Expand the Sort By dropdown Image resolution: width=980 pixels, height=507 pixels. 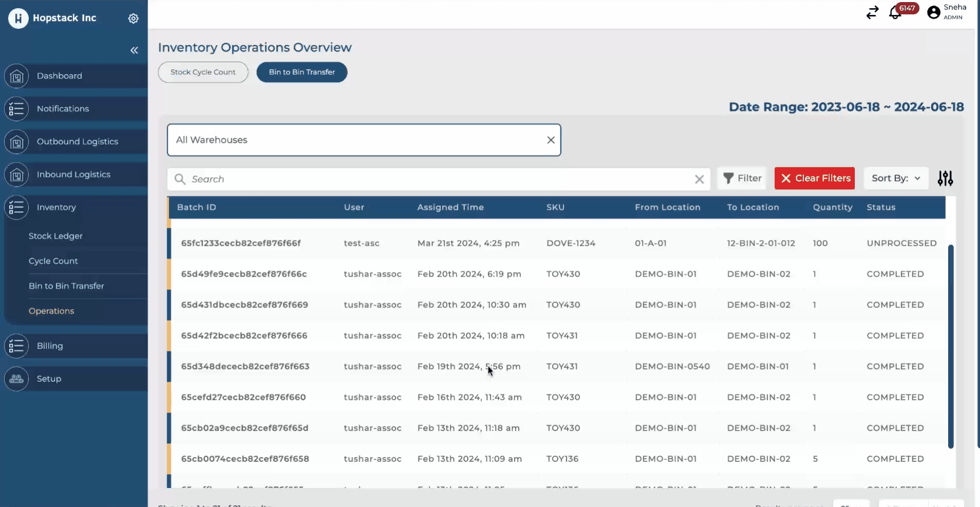pos(896,179)
